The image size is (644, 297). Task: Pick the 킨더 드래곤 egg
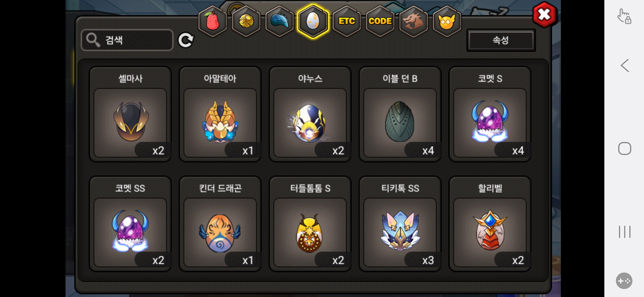click(x=220, y=224)
